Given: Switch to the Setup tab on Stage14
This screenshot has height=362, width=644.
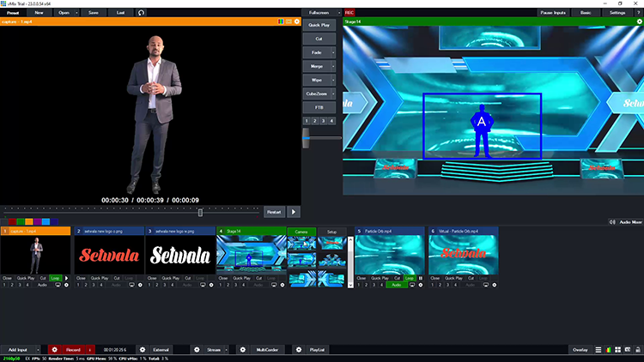Looking at the screenshot, I should pos(331,232).
